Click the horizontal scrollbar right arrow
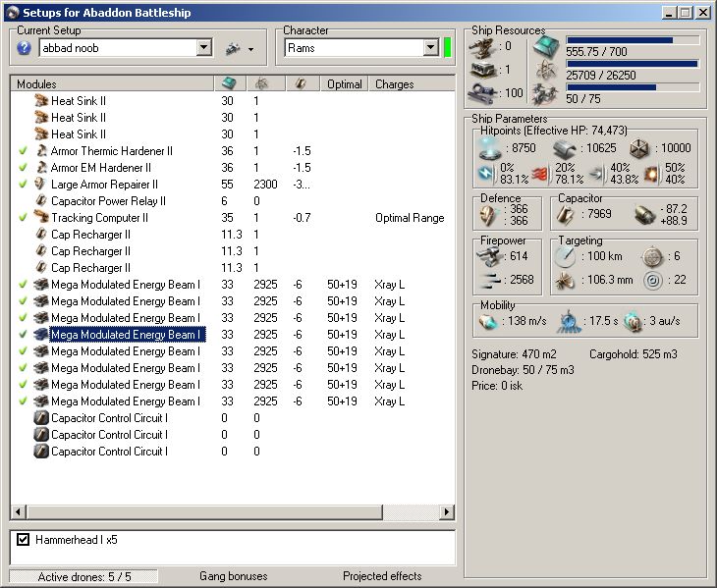717x588 pixels. click(x=447, y=512)
